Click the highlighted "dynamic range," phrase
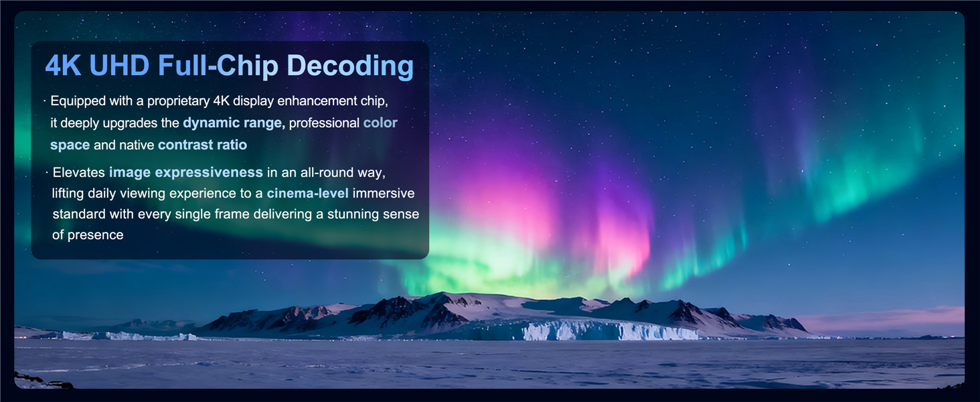Image resolution: width=980 pixels, height=402 pixels. coord(234,123)
